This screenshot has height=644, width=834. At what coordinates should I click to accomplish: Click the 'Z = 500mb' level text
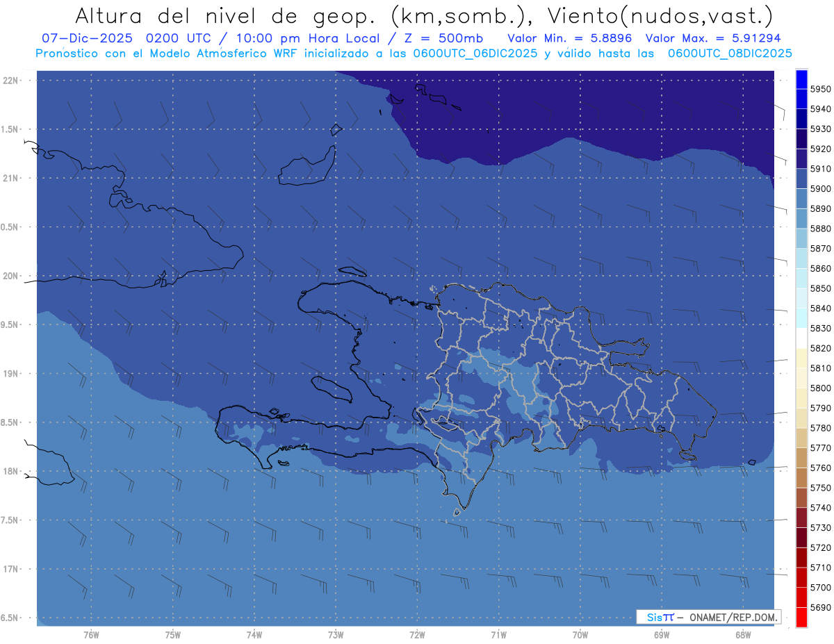tap(443, 38)
